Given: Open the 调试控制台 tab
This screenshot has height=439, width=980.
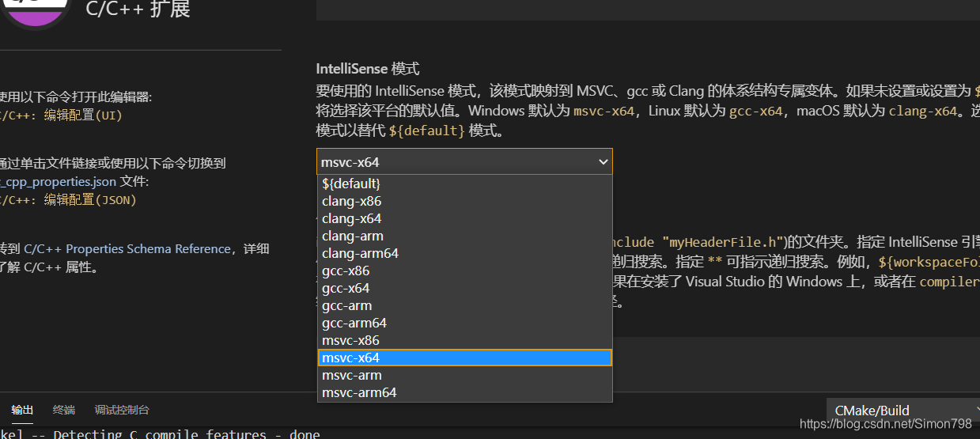Looking at the screenshot, I should click(x=122, y=410).
